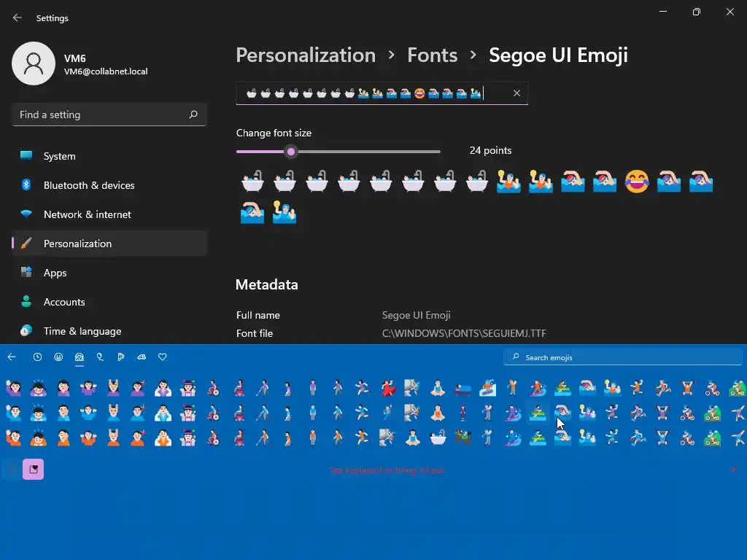Choose the blue surfer emoji

coord(513,437)
